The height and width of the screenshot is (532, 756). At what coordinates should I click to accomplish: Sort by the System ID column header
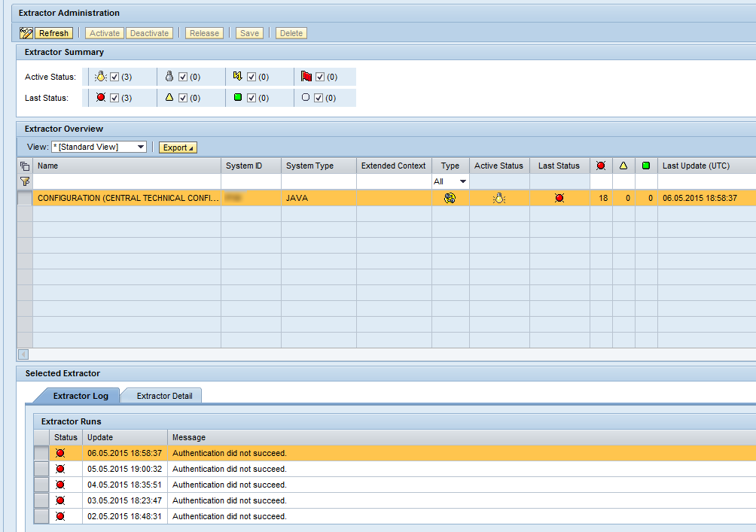pyautogui.click(x=251, y=166)
